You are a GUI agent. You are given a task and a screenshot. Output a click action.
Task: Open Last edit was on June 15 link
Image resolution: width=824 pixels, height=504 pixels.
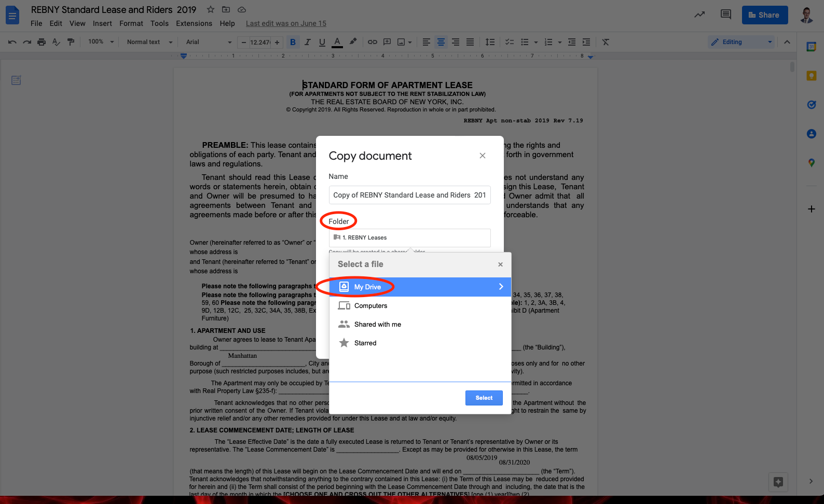(286, 23)
